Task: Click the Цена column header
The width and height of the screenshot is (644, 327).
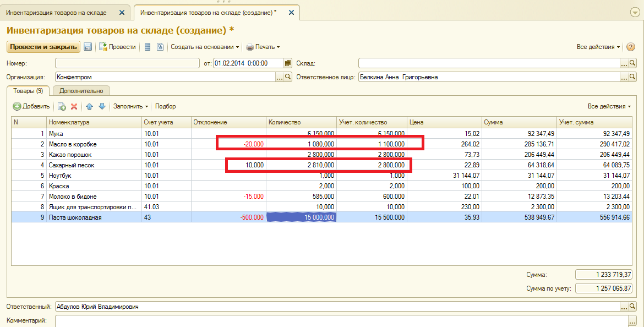Action: pos(444,122)
